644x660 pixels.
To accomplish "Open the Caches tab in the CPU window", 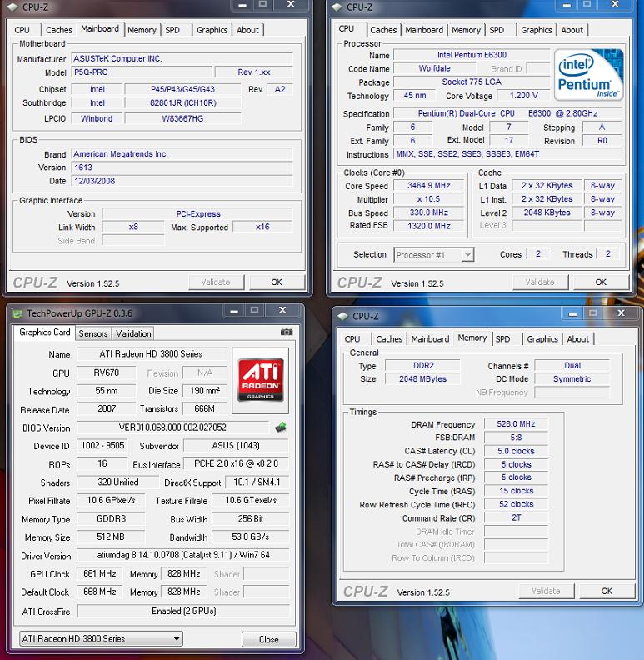I will [x=383, y=30].
